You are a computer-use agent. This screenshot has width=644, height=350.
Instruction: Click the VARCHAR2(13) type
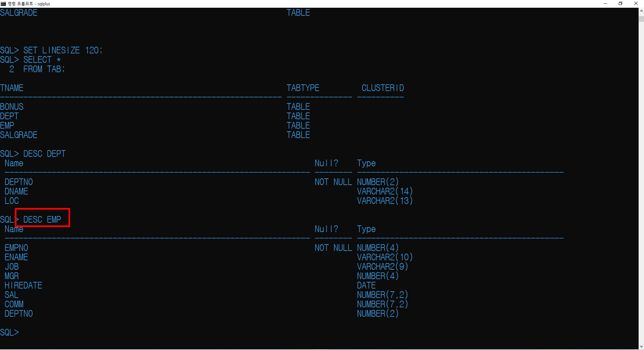pos(385,201)
